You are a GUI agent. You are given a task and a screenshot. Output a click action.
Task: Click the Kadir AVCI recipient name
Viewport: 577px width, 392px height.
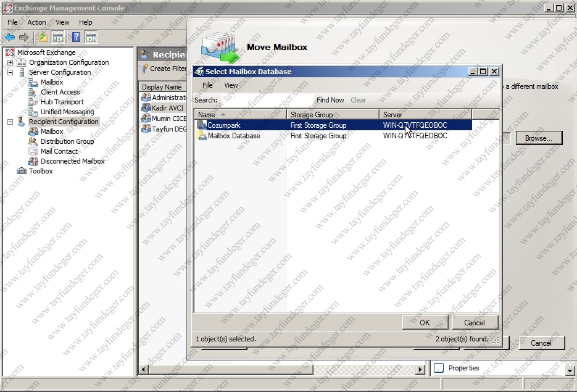pyautogui.click(x=168, y=108)
